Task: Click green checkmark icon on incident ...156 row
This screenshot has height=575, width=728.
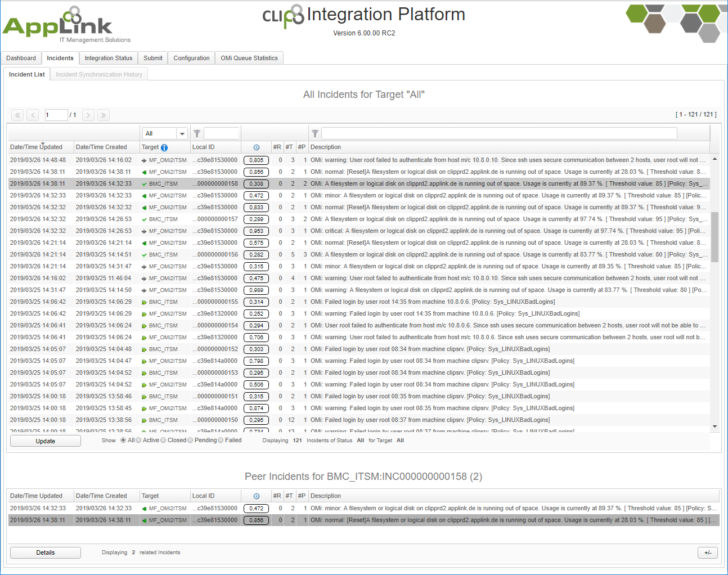Action: pos(145,255)
